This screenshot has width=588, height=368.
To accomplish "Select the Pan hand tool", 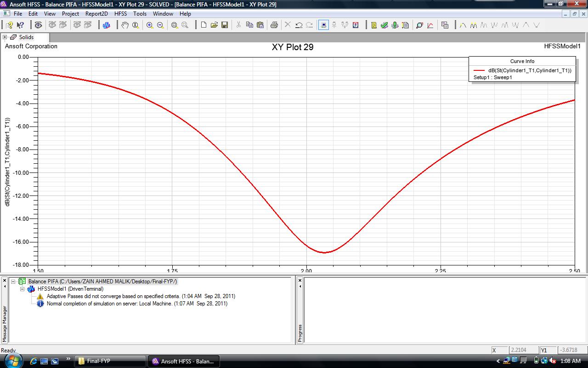I will tap(124, 25).
